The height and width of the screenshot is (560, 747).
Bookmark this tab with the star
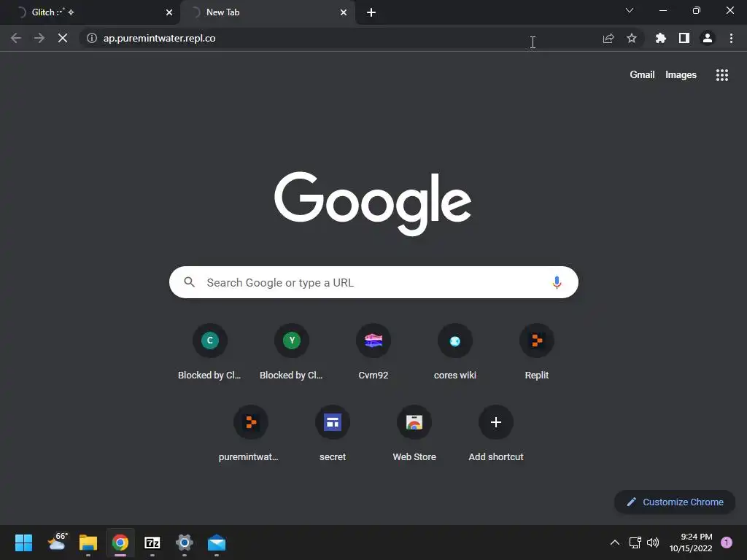pos(631,38)
